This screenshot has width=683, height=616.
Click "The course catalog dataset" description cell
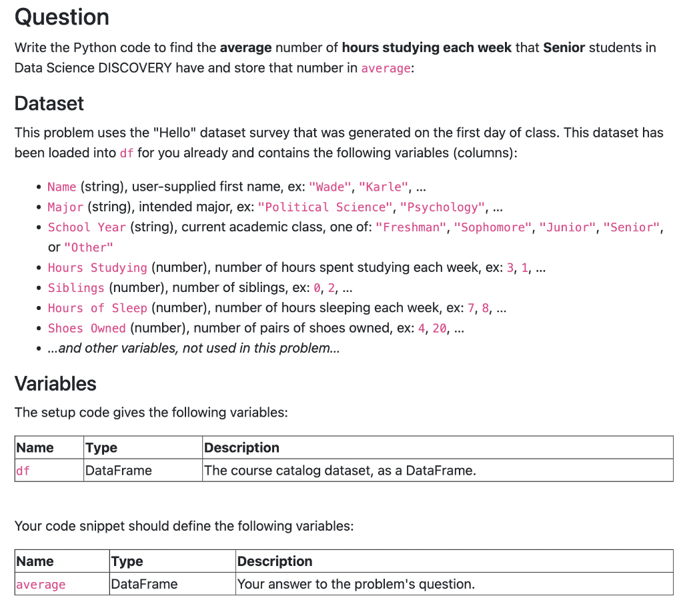[x=340, y=471]
